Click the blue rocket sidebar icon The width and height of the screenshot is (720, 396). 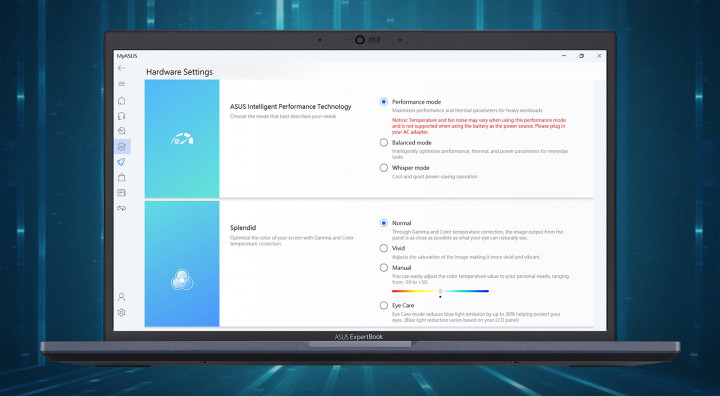(121, 162)
